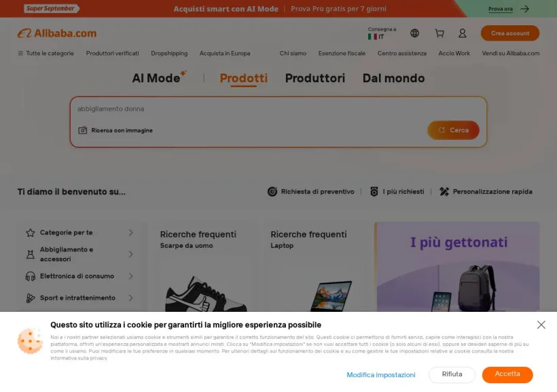
Task: Click I più richiesti text link
Action: coord(403,192)
